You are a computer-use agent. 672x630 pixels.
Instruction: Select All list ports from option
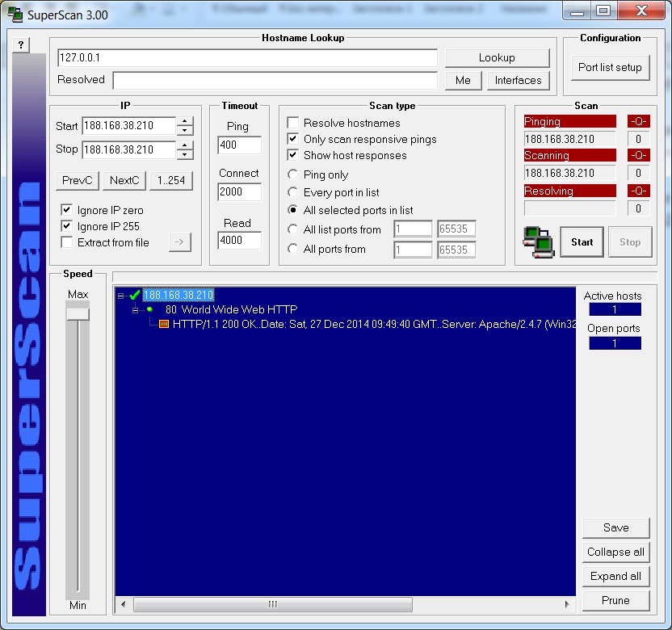point(292,229)
